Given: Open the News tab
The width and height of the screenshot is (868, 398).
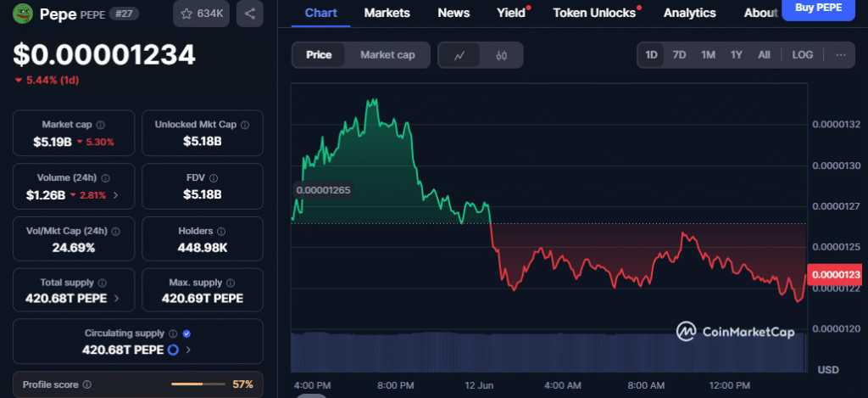Looking at the screenshot, I should click(x=453, y=13).
